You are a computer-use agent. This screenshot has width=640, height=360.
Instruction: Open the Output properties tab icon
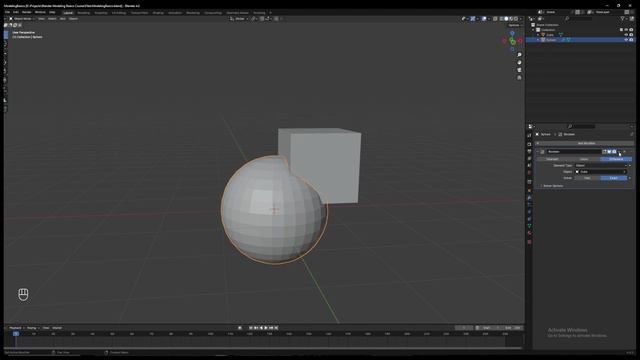[529, 151]
